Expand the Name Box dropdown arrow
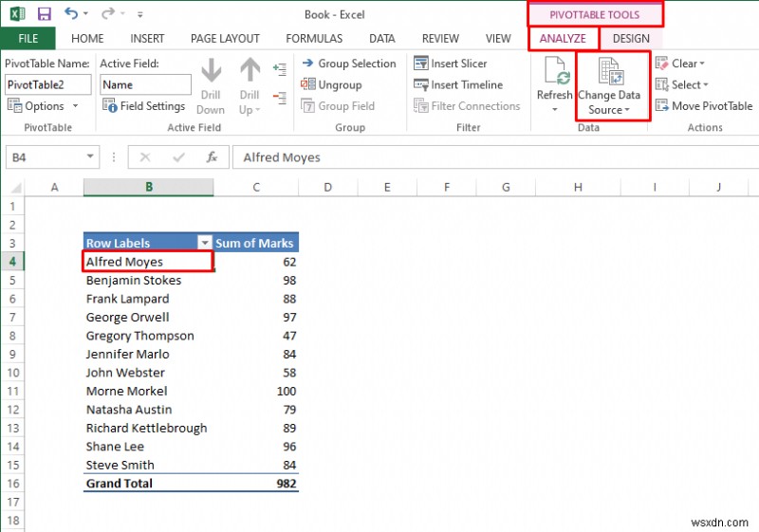The width and height of the screenshot is (759, 532). coord(90,156)
